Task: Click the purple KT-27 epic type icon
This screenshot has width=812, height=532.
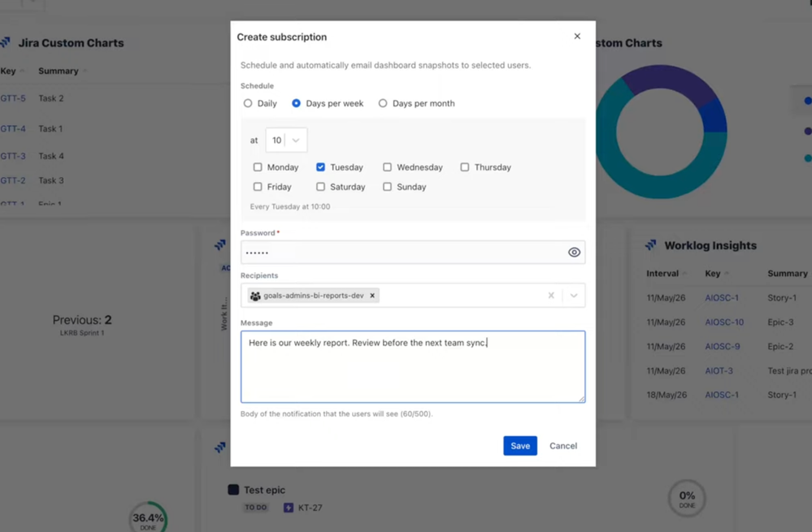Action: click(x=289, y=508)
